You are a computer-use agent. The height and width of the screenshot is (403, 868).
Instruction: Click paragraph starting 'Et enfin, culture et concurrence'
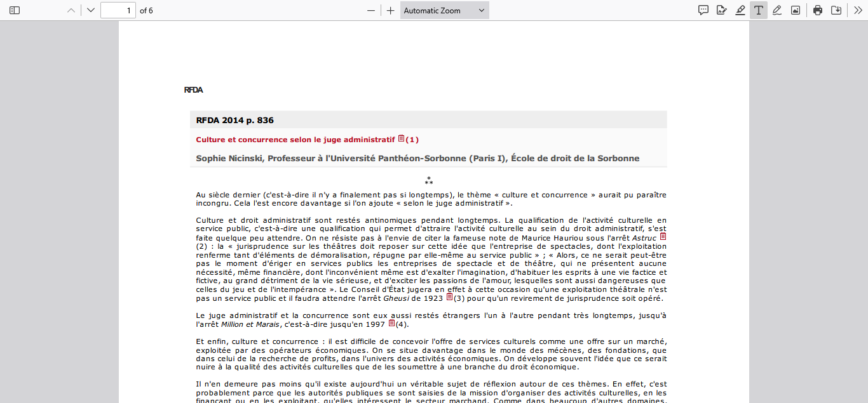[431, 354]
